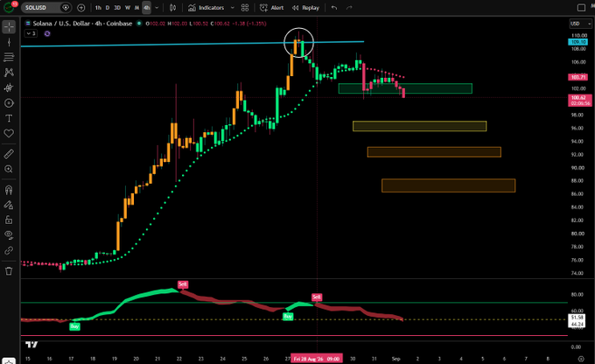Select the lowest orange rectangle zone
This screenshot has width=595, height=364.
point(448,185)
